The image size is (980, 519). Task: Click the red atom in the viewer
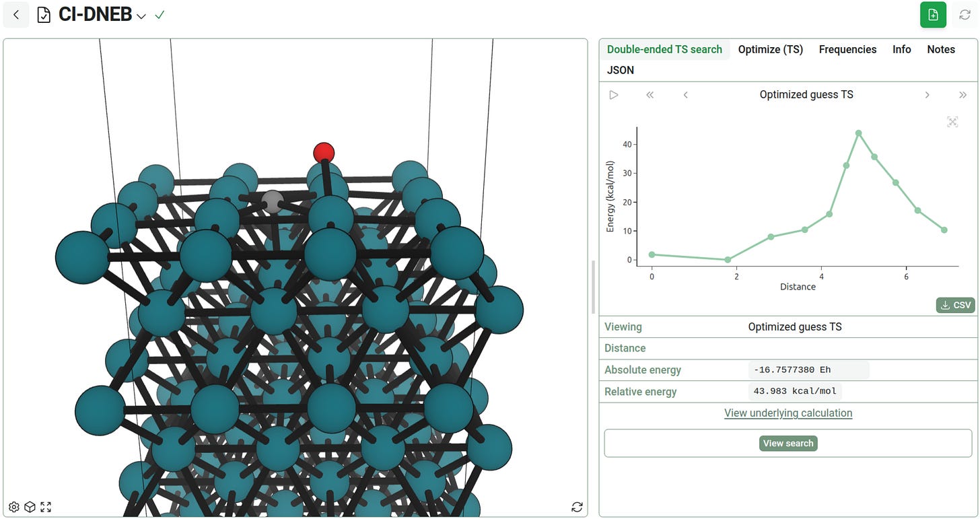[324, 153]
